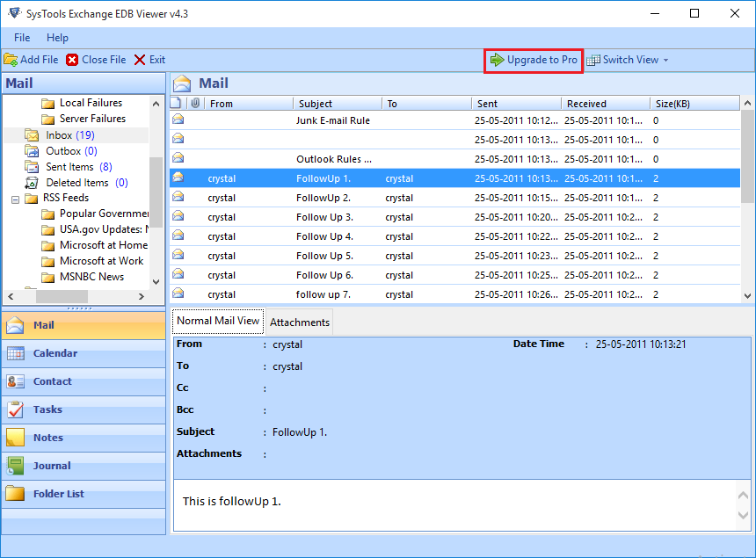Click folder tree scroll down arrow
Viewport: 756px width, 558px height.
click(x=156, y=282)
